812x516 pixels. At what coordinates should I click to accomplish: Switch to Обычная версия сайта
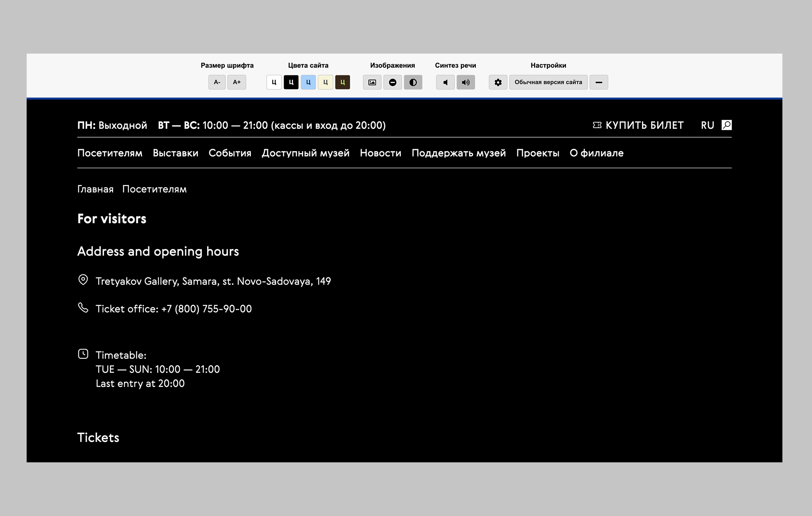click(x=548, y=82)
